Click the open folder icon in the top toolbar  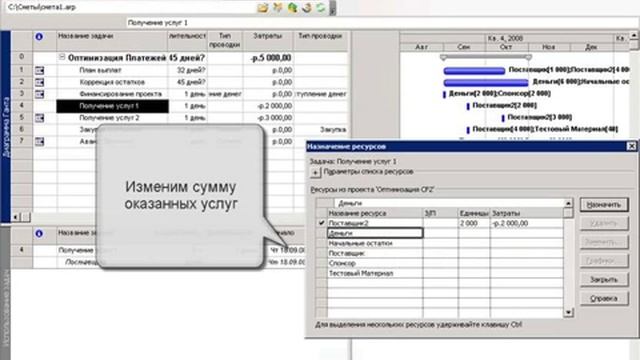coord(263,7)
